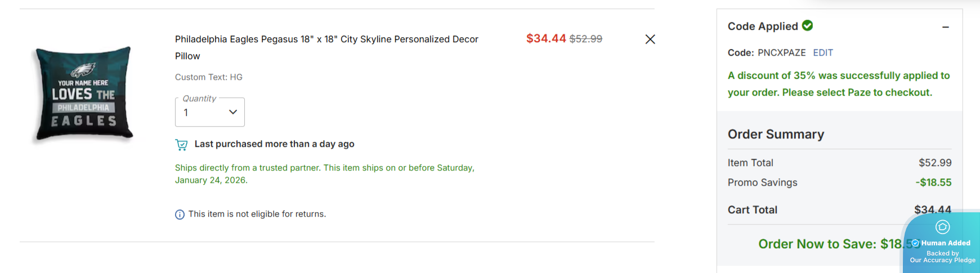Viewport: 980px width, 273px height.
Task: Click the Human Added badge icon
Action: (942, 227)
